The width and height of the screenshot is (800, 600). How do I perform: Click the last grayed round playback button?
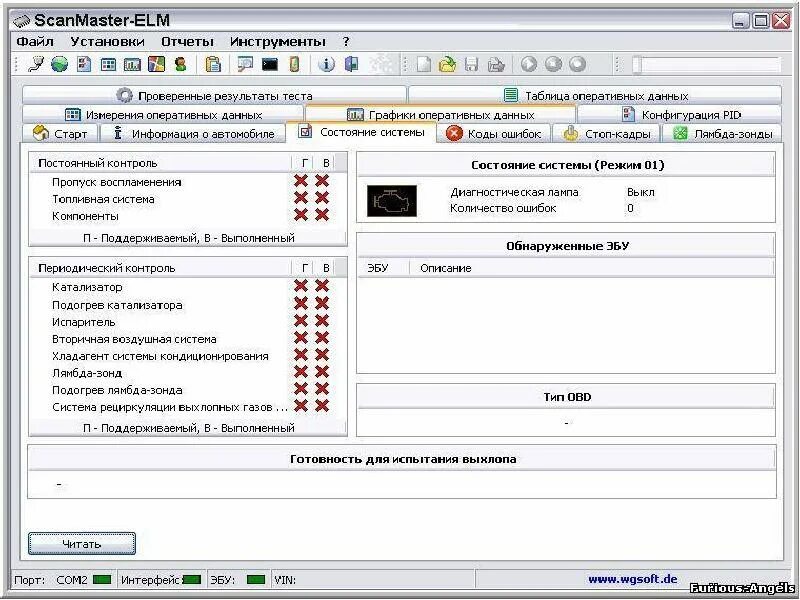[x=577, y=64]
